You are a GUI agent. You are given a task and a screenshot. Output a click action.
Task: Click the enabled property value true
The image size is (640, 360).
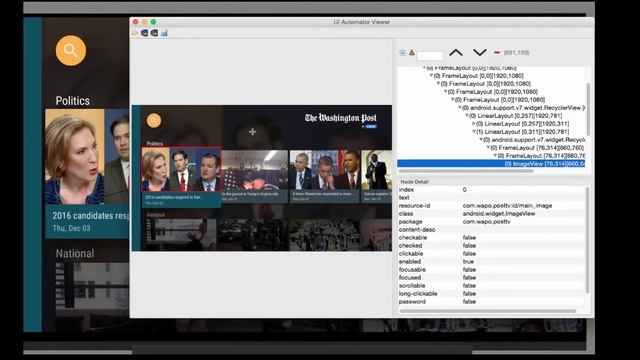click(x=468, y=262)
